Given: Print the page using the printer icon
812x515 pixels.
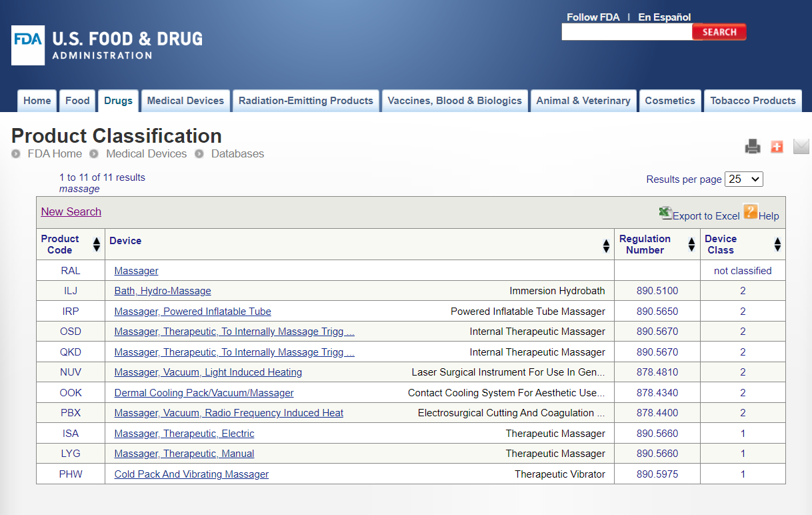Looking at the screenshot, I should tap(753, 146).
